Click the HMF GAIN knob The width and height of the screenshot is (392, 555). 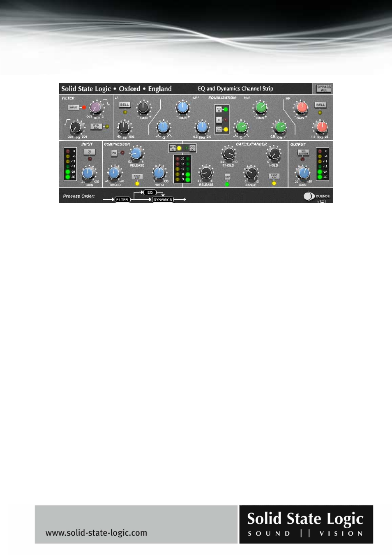pos(261,108)
